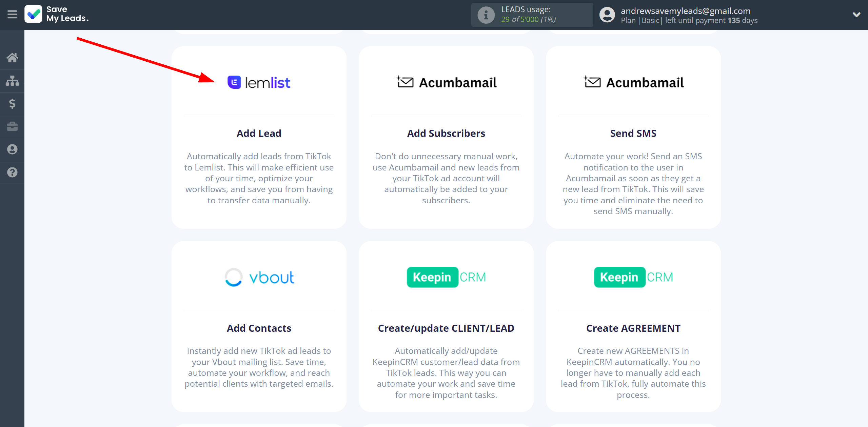Open the briefcase icon in sidebar
868x427 pixels.
[x=12, y=126]
